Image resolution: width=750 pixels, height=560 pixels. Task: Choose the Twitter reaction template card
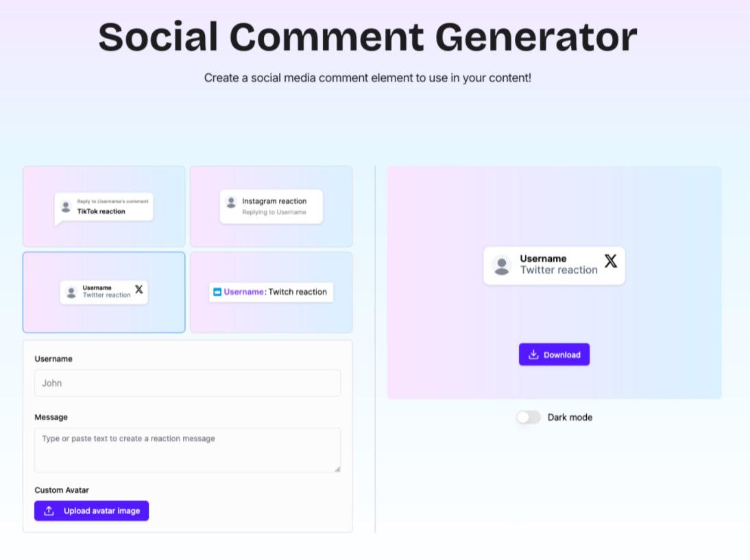click(104, 292)
